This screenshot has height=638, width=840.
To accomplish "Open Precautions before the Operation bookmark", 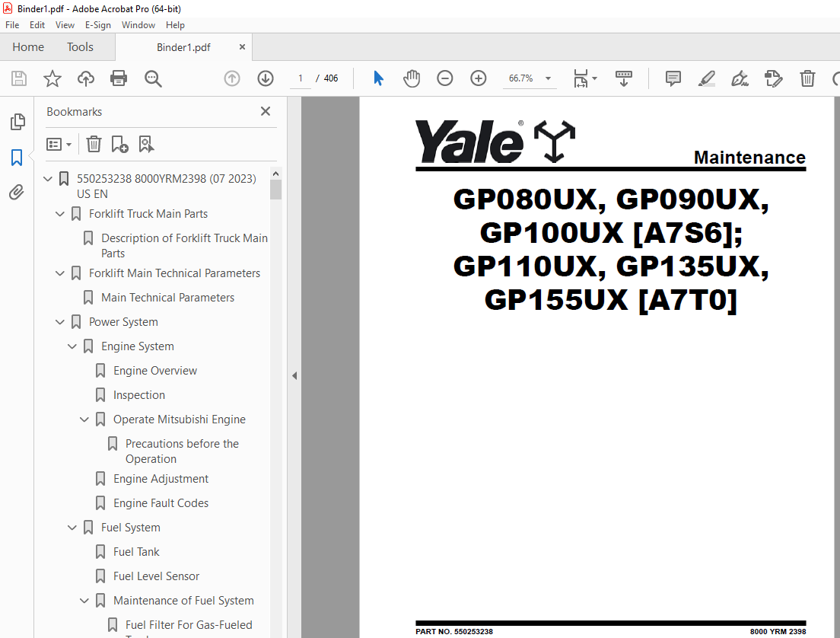I will pyautogui.click(x=182, y=451).
